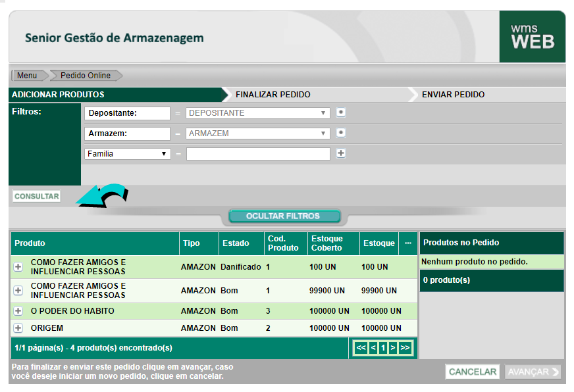This screenshot has height=392, width=574.
Task: Select the FINALIZAR PEDIDO step
Action: (x=319, y=95)
